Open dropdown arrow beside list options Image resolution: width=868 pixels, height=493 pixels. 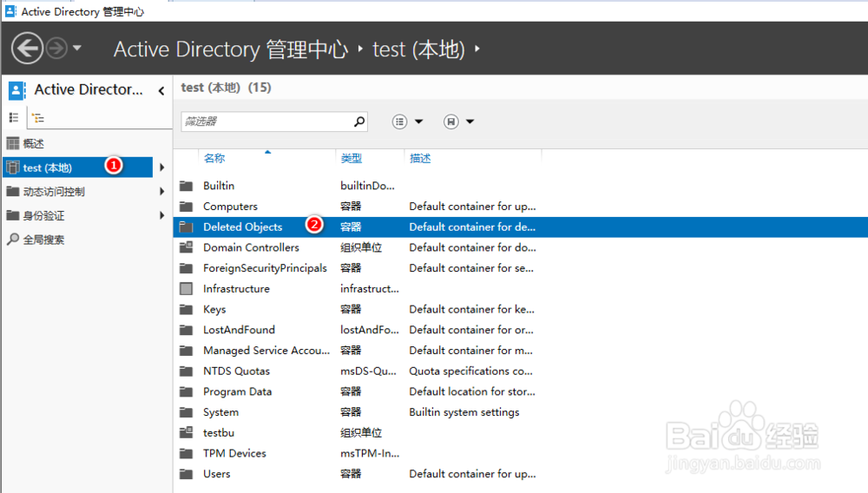click(x=419, y=122)
